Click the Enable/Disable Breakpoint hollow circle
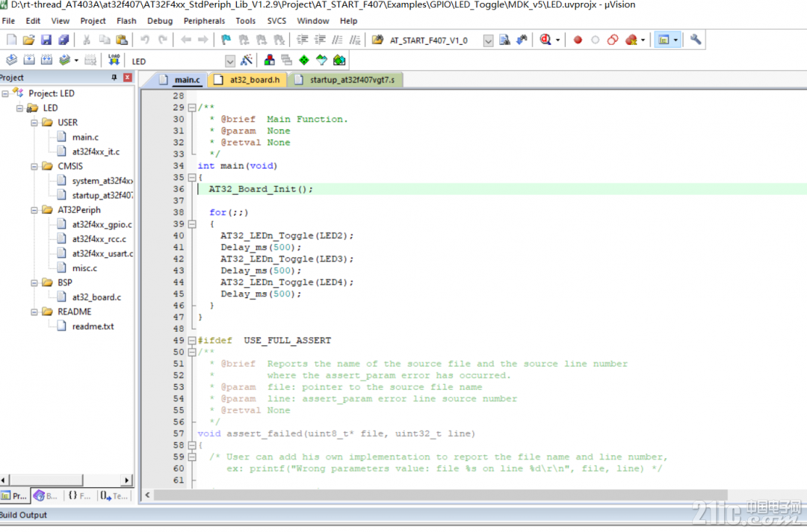Image resolution: width=807 pixels, height=532 pixels. click(596, 40)
